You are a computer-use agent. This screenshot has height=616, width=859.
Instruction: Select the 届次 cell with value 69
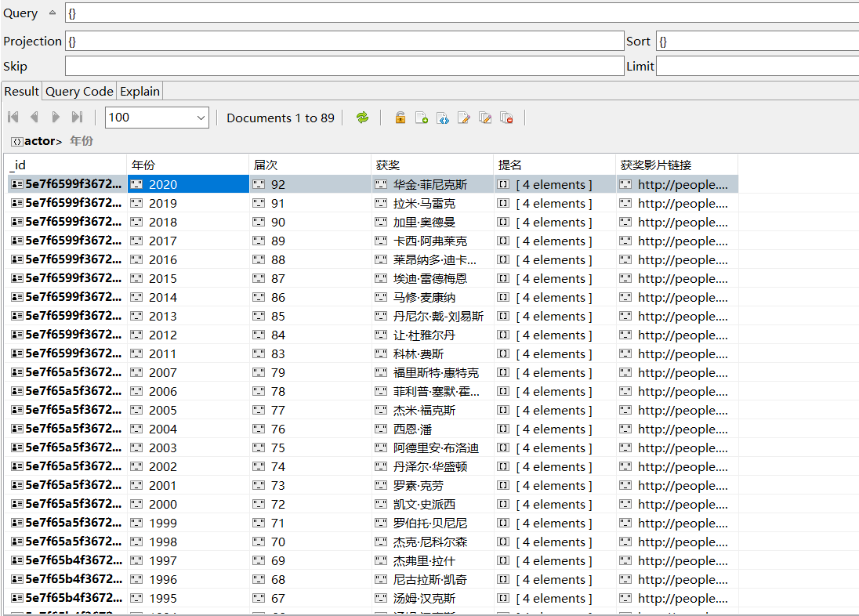point(310,560)
